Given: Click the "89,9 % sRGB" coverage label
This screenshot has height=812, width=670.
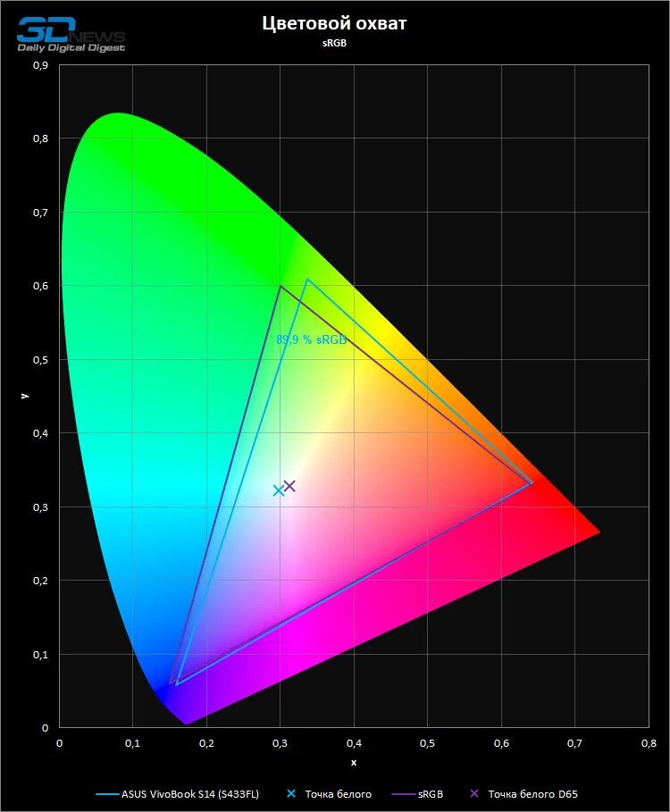Looking at the screenshot, I should pos(311,339).
